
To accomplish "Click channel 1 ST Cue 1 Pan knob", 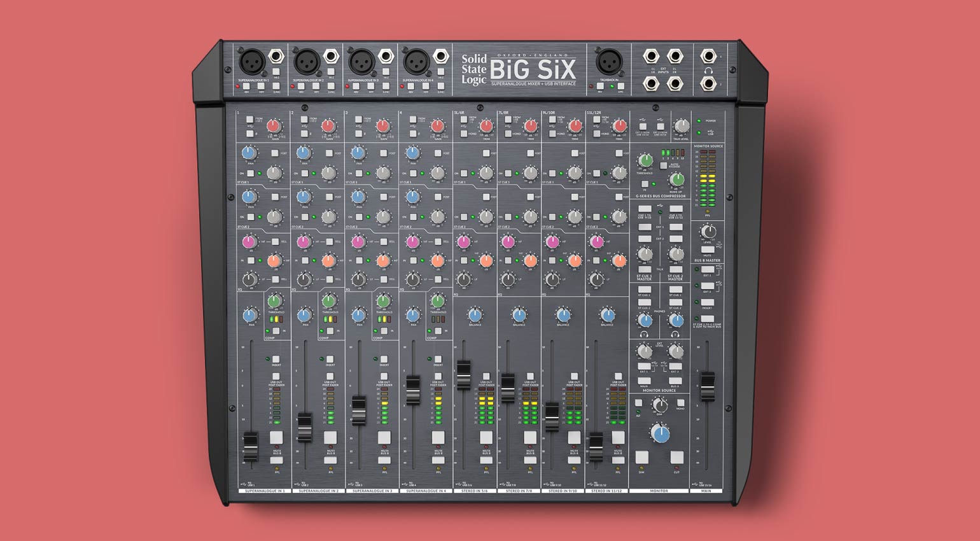I will 249,153.
